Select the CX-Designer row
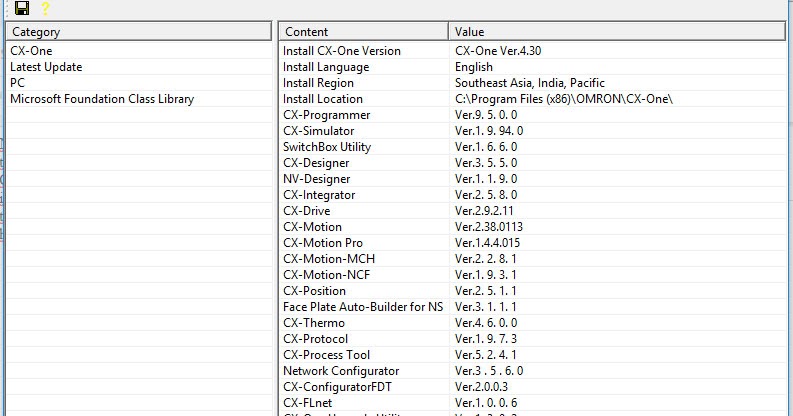Viewport: 793px width, 416px height. [x=533, y=163]
